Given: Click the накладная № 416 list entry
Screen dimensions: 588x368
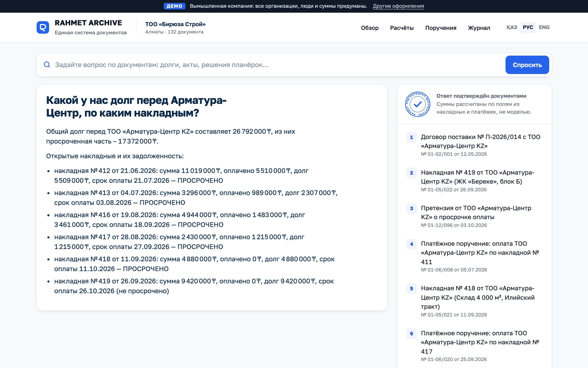Looking at the screenshot, I should [x=179, y=220].
